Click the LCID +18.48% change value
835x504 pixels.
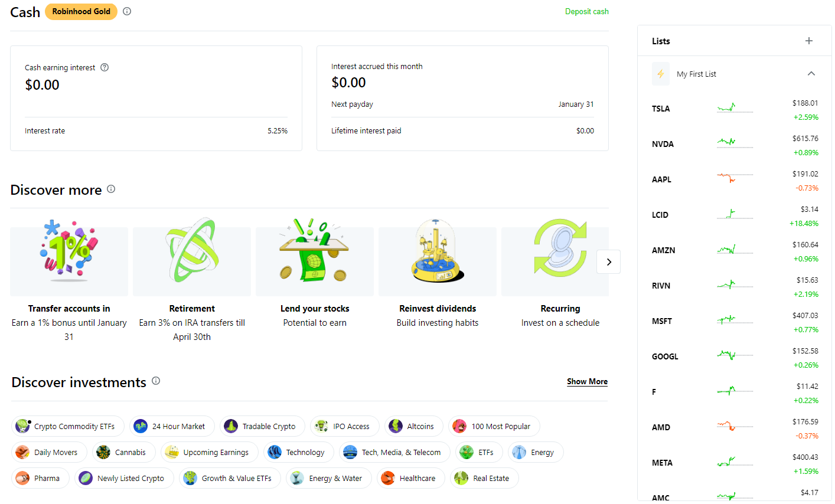click(x=804, y=224)
